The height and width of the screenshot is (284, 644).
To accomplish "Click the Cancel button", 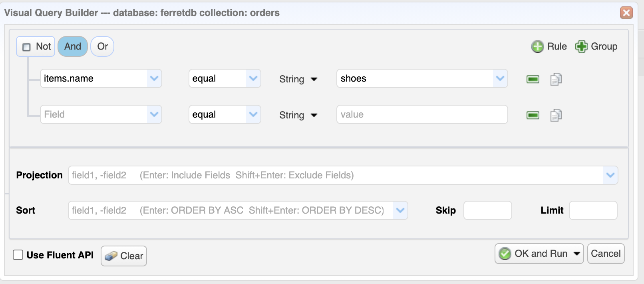I will [x=606, y=253].
